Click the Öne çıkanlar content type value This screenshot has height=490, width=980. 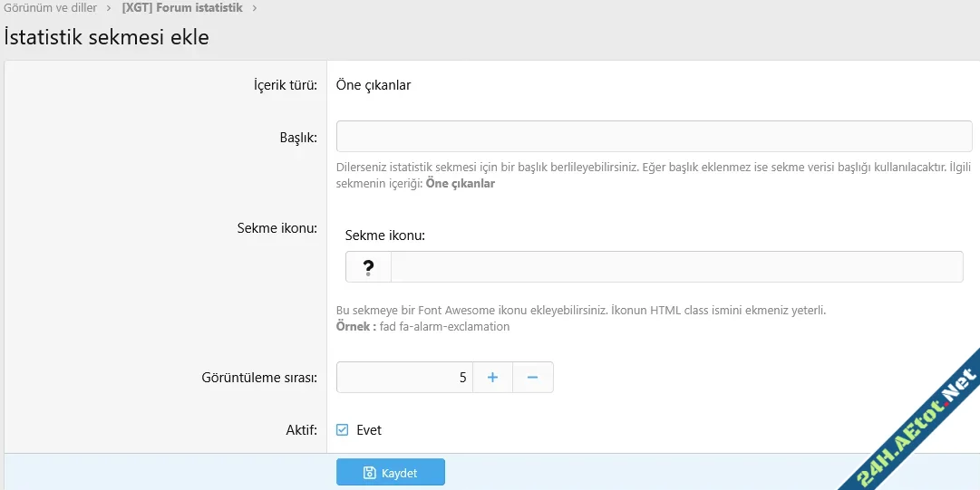[x=374, y=85]
